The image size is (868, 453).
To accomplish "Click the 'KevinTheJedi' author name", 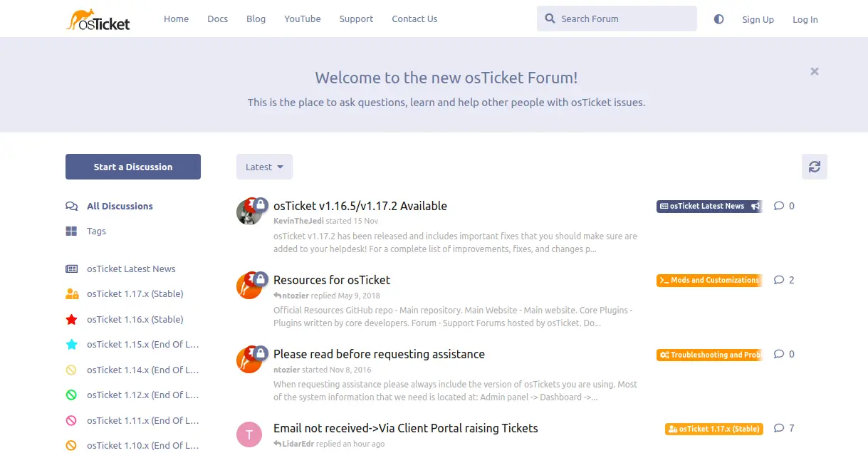I will click(x=298, y=221).
